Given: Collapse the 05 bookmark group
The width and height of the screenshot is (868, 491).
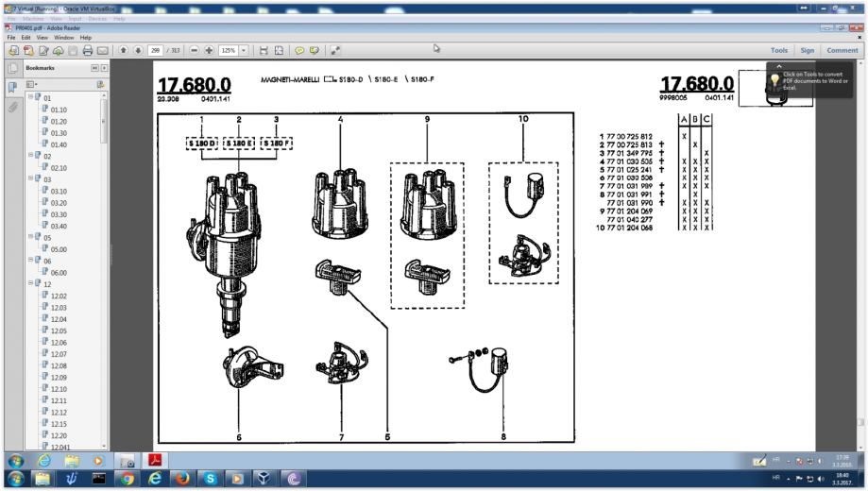Looking at the screenshot, I should click(x=30, y=236).
